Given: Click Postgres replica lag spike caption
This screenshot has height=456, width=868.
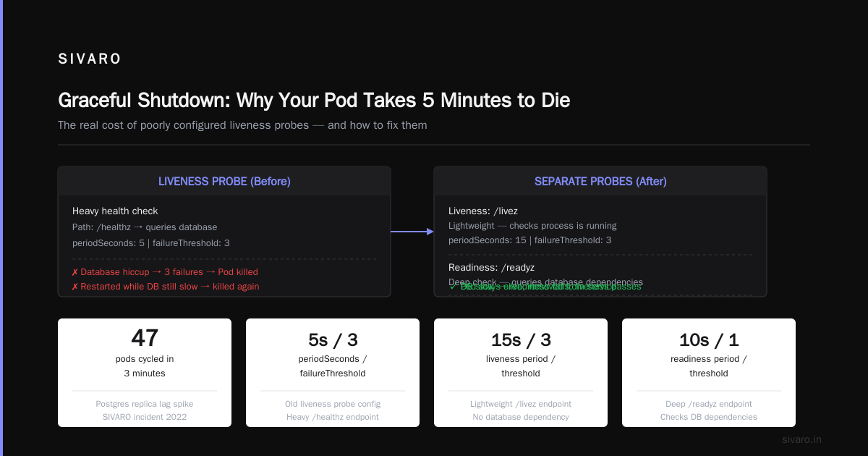Looking at the screenshot, I should (145, 404).
